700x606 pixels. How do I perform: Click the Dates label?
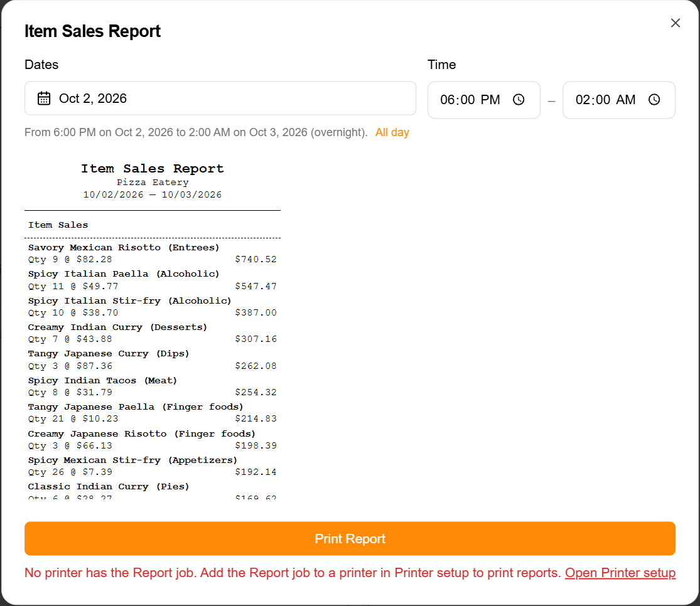[41, 65]
